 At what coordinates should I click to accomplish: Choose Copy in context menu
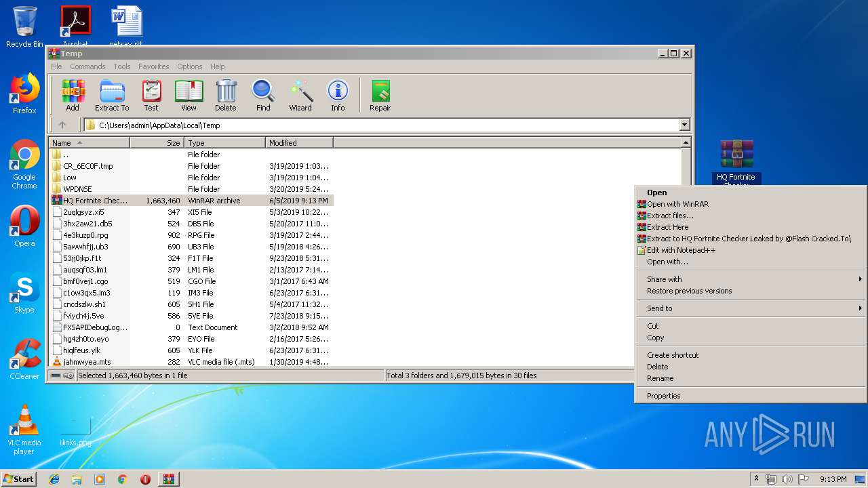point(751,338)
